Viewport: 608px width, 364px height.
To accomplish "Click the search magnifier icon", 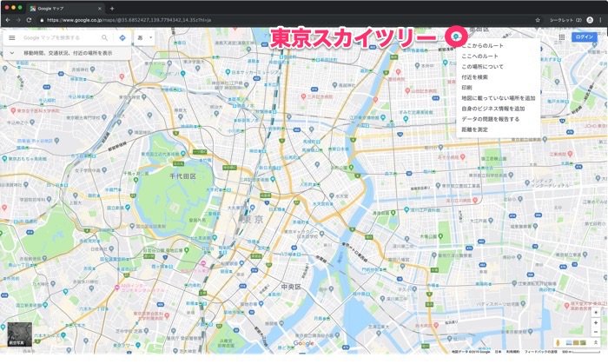I will tap(105, 37).
